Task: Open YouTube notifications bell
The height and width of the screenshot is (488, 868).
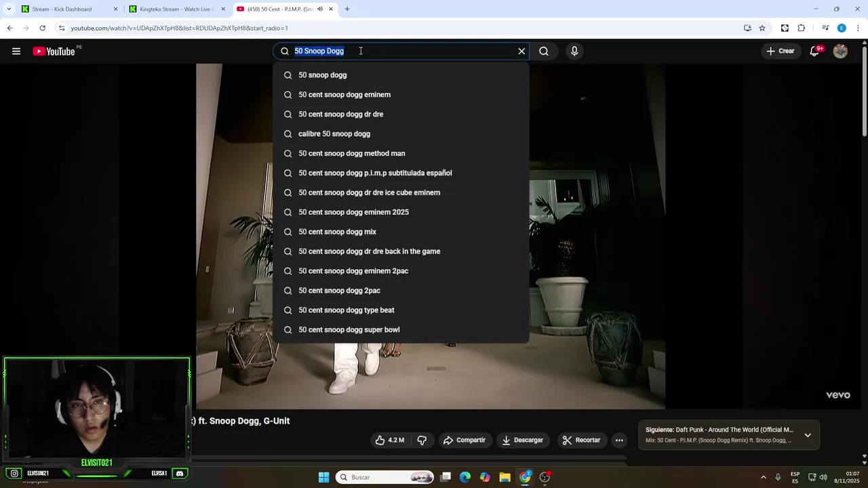Action: (815, 52)
